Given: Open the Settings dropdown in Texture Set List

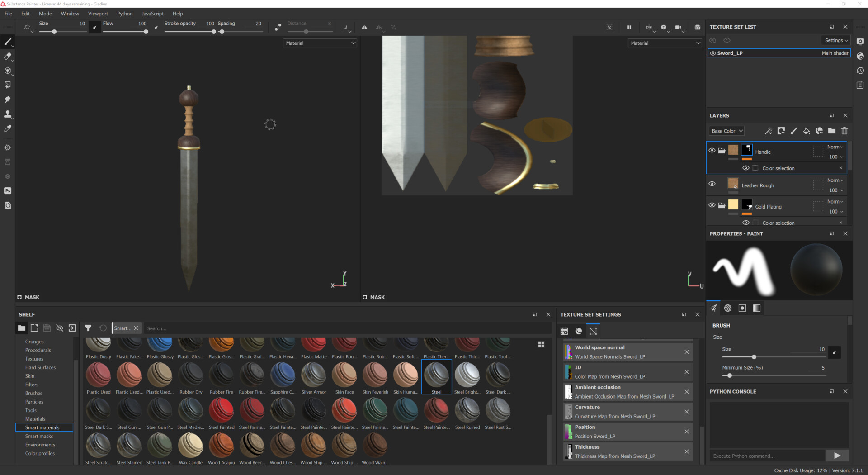Looking at the screenshot, I should pyautogui.click(x=835, y=40).
